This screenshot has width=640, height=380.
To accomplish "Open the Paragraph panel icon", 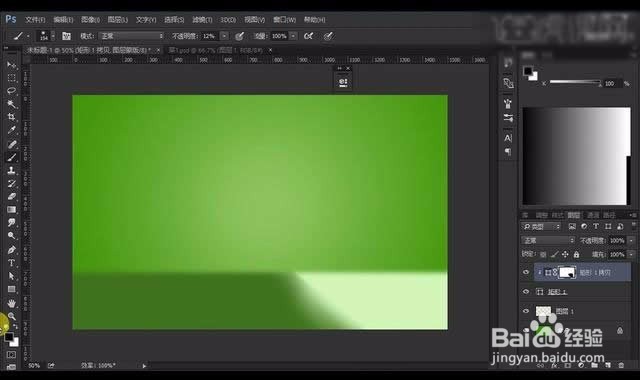I will [508, 151].
